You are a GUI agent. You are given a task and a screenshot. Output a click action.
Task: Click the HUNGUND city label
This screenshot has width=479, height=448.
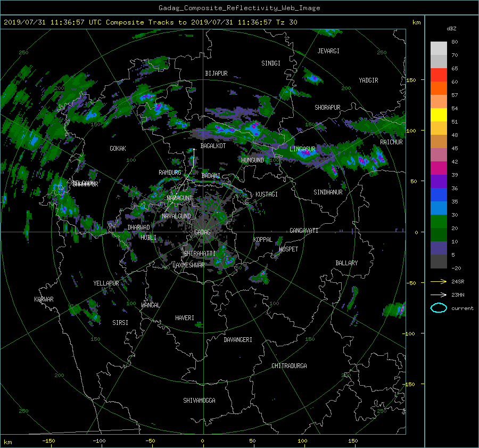point(252,160)
